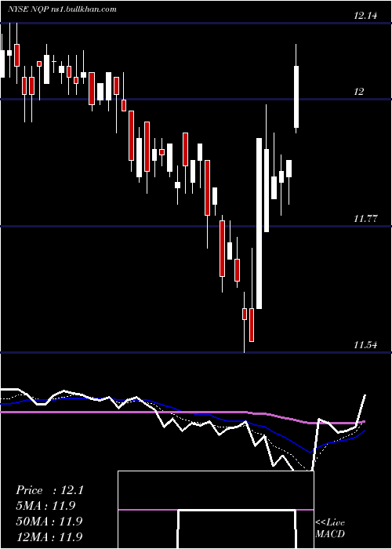Click the 5MA : 11.9 readout
The width and height of the screenshot is (392, 549).
click(x=45, y=506)
